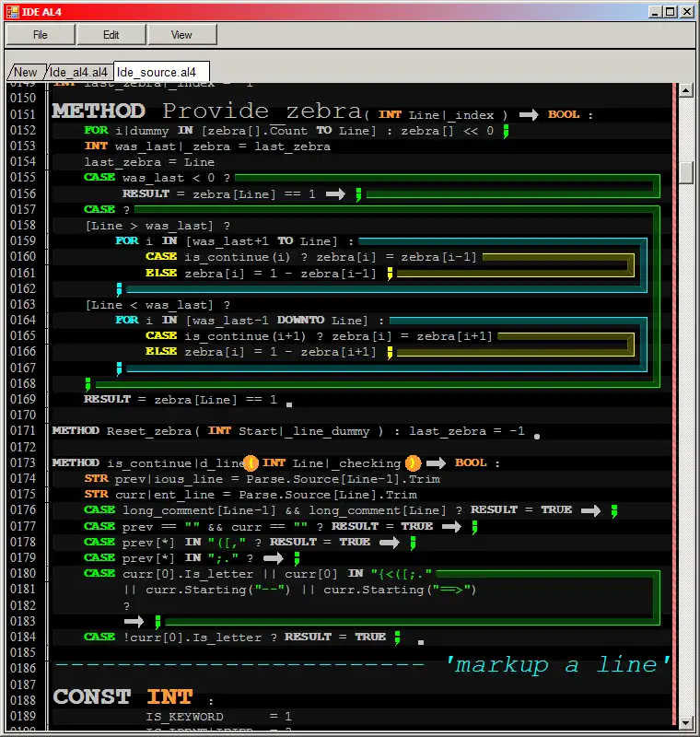The image size is (700, 737).
Task: Open the View menu
Action: tap(182, 35)
